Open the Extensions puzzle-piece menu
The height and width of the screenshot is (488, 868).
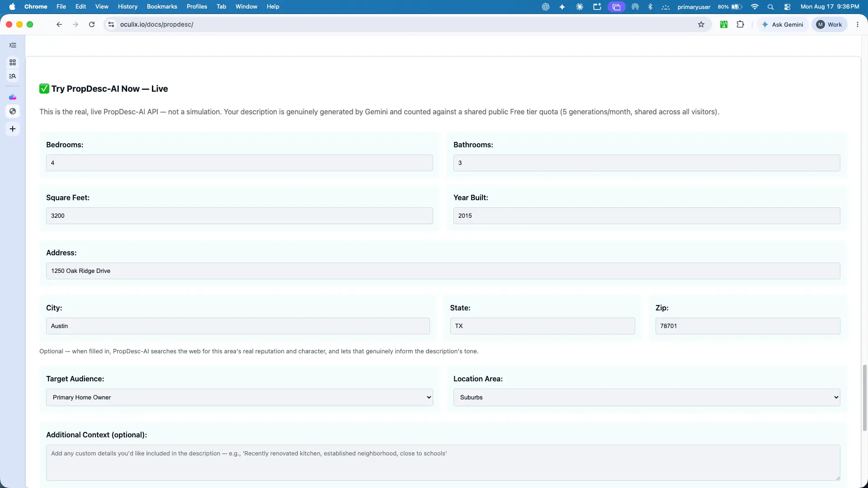pyautogui.click(x=741, y=24)
